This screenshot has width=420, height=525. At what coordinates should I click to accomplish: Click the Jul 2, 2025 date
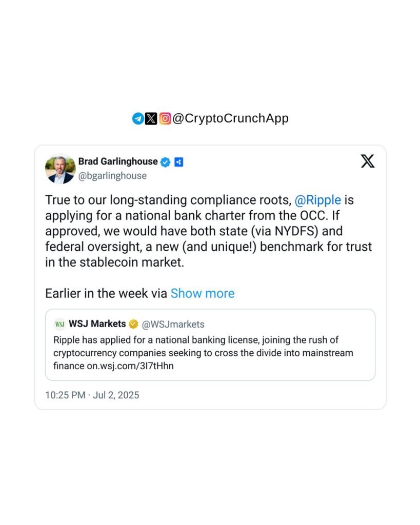116,395
